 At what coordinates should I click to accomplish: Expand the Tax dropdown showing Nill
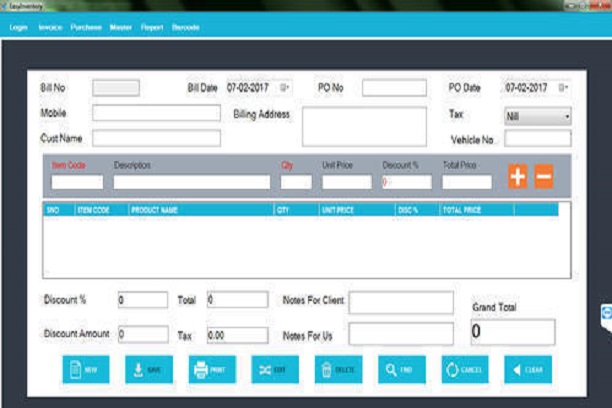pos(538,116)
